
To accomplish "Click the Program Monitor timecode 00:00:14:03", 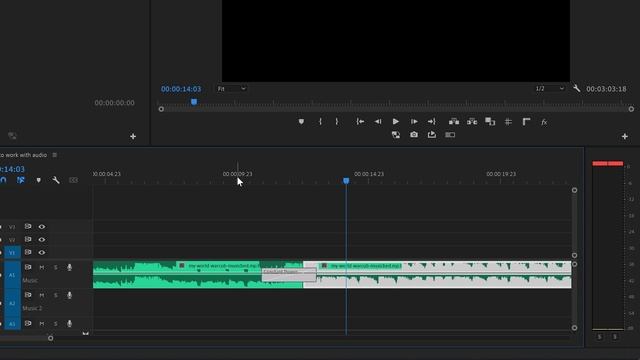I will pos(181,89).
